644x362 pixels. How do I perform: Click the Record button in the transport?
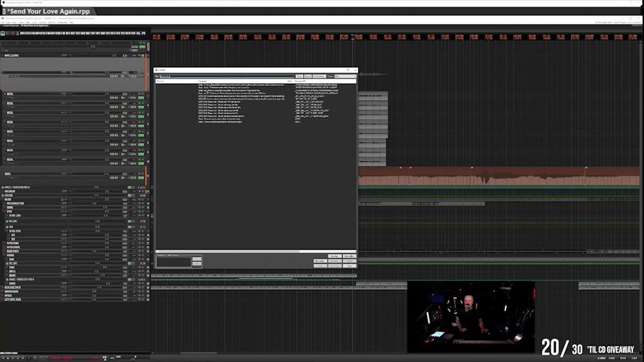(29, 358)
